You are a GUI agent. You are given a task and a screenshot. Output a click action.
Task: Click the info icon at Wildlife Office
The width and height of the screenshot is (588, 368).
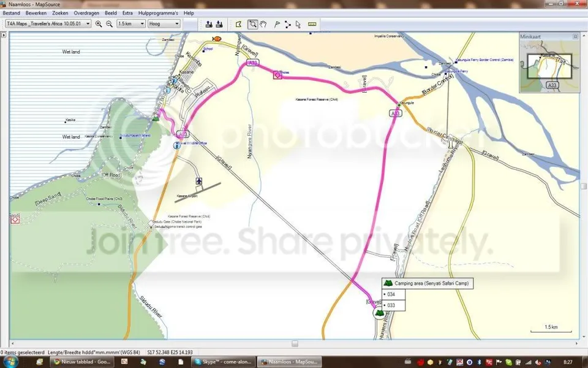click(x=177, y=145)
